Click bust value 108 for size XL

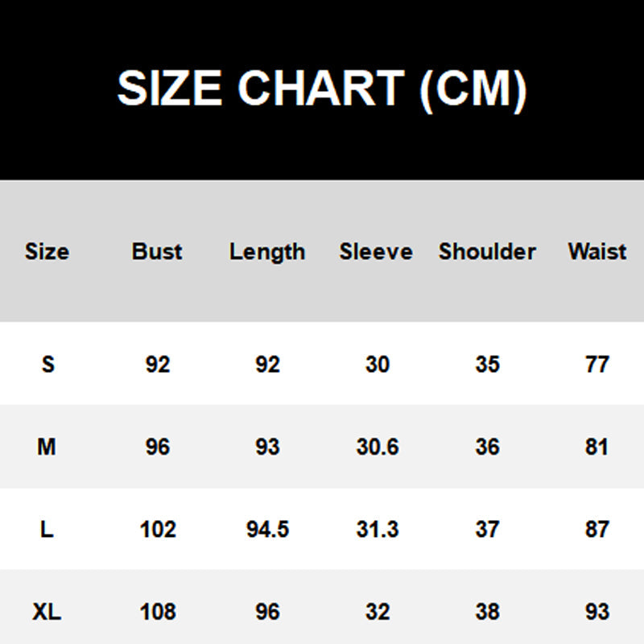[157, 612]
